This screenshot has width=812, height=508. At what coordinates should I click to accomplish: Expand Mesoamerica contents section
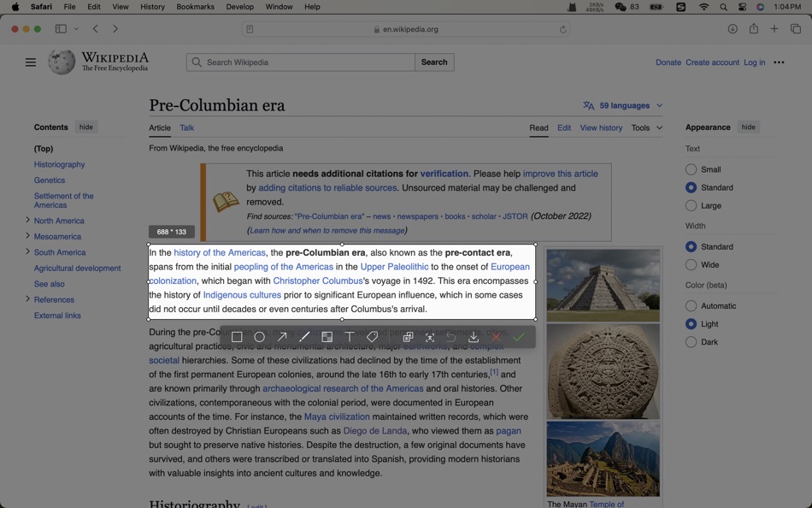tap(27, 236)
